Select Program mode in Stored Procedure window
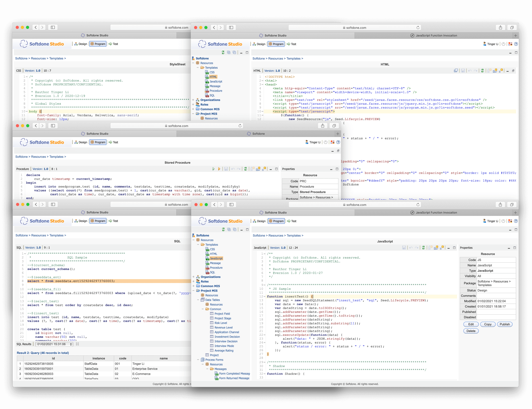The image size is (532, 409). (x=98, y=142)
